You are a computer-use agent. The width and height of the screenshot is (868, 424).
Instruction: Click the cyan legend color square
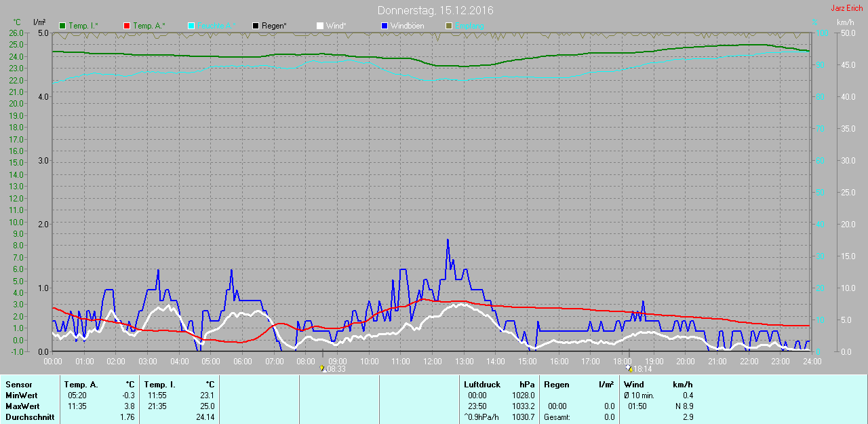191,26
